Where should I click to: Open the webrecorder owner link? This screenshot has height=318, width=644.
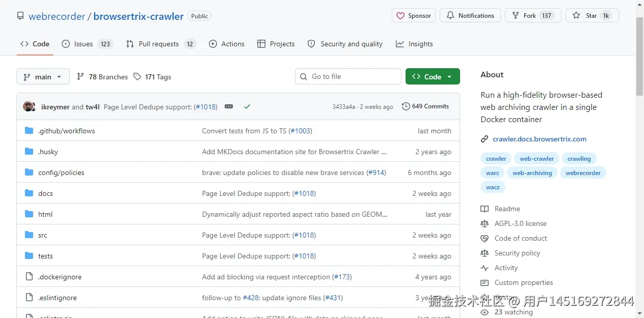[57, 16]
